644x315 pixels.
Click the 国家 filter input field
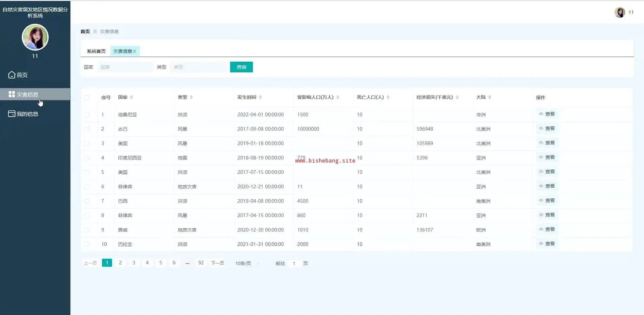125,67
